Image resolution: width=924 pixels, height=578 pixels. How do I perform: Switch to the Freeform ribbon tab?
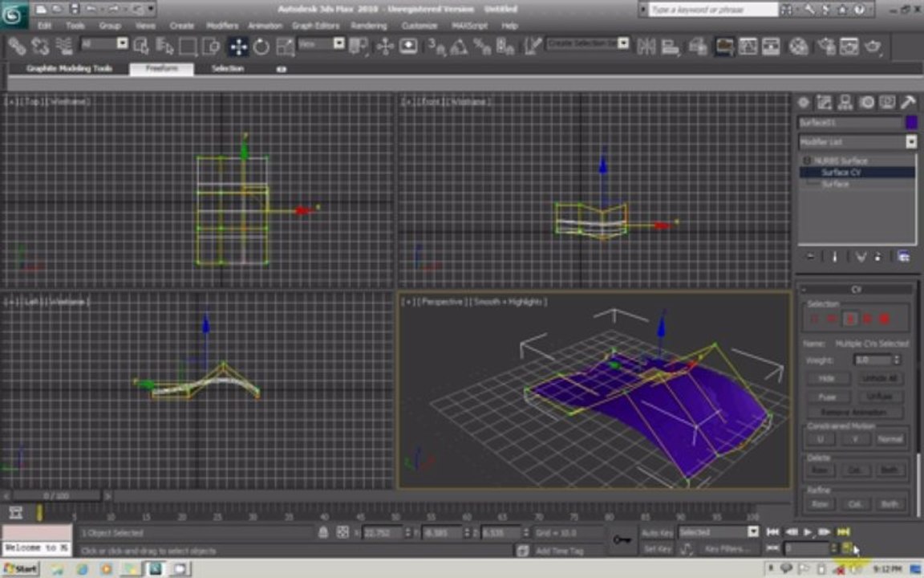click(x=161, y=68)
